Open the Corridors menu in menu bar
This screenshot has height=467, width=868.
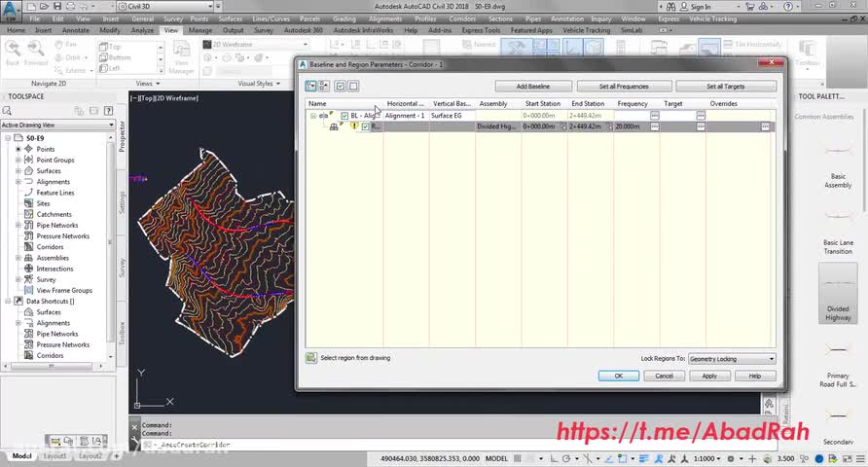point(462,18)
